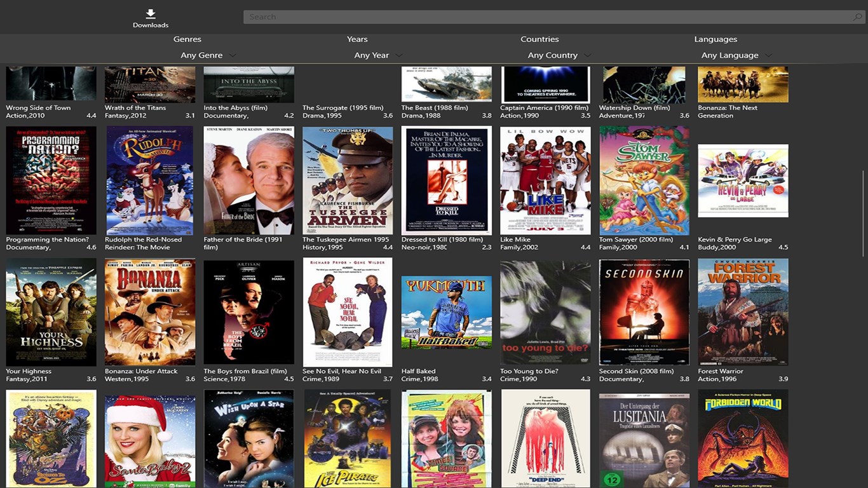868x488 pixels.
Task: Click the Languages filter heading
Action: click(x=715, y=39)
